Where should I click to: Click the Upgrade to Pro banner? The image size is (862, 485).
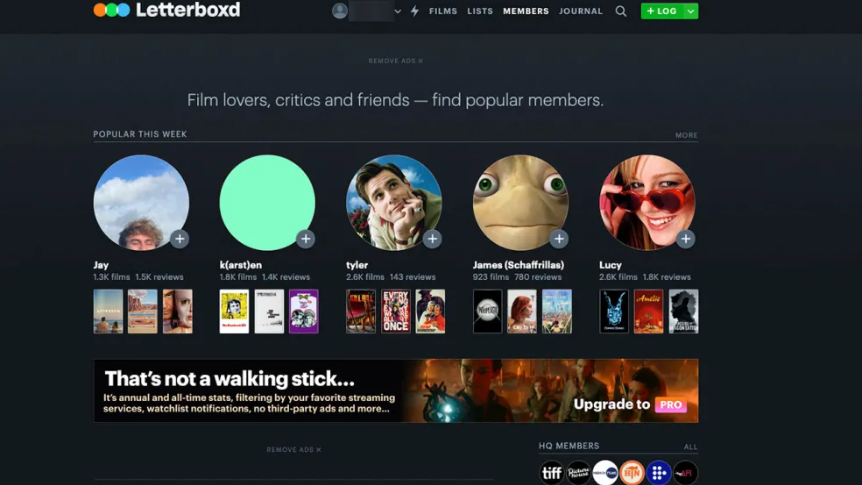point(396,391)
